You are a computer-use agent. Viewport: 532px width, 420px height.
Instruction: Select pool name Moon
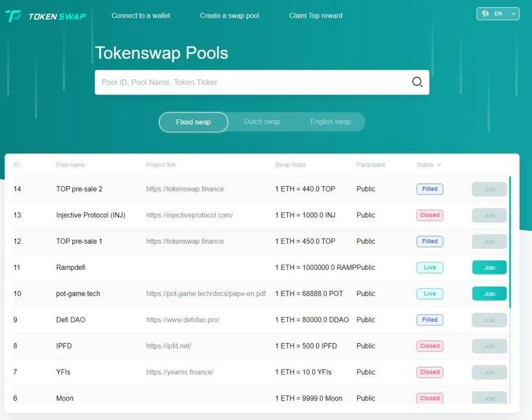click(64, 398)
